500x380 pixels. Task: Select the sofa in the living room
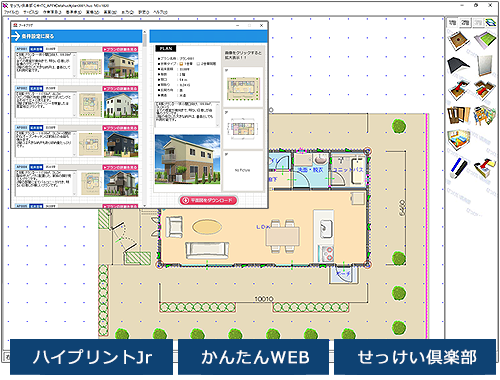(x=207, y=250)
